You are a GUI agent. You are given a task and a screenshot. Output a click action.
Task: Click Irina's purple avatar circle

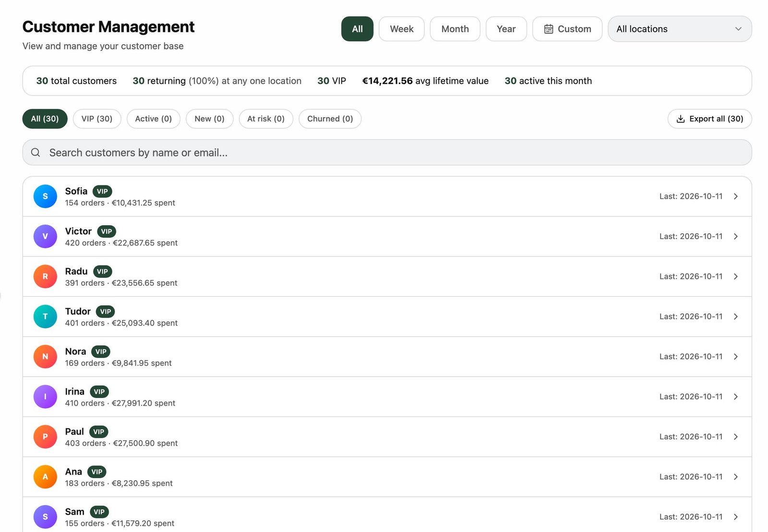pyautogui.click(x=45, y=397)
